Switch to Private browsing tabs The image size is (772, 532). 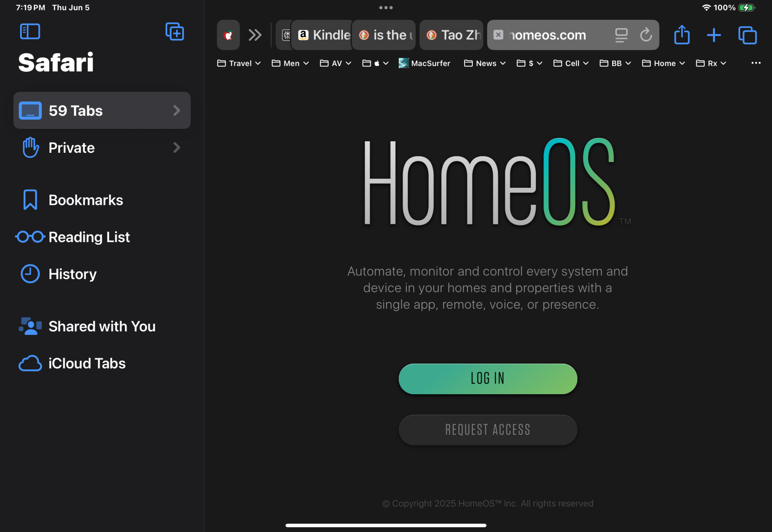[102, 148]
